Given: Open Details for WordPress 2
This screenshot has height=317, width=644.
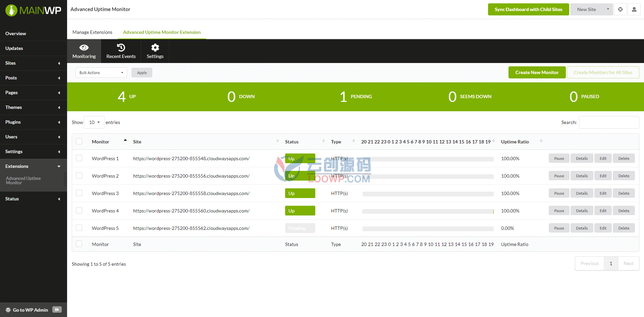Looking at the screenshot, I should click(x=582, y=176).
